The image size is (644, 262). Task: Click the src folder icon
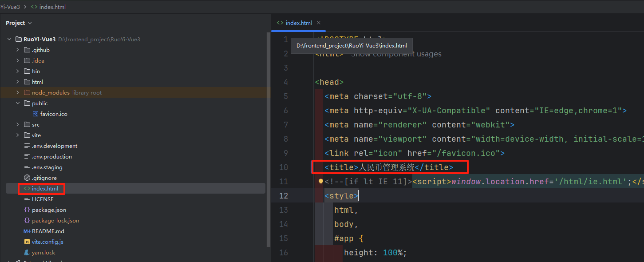[27, 125]
